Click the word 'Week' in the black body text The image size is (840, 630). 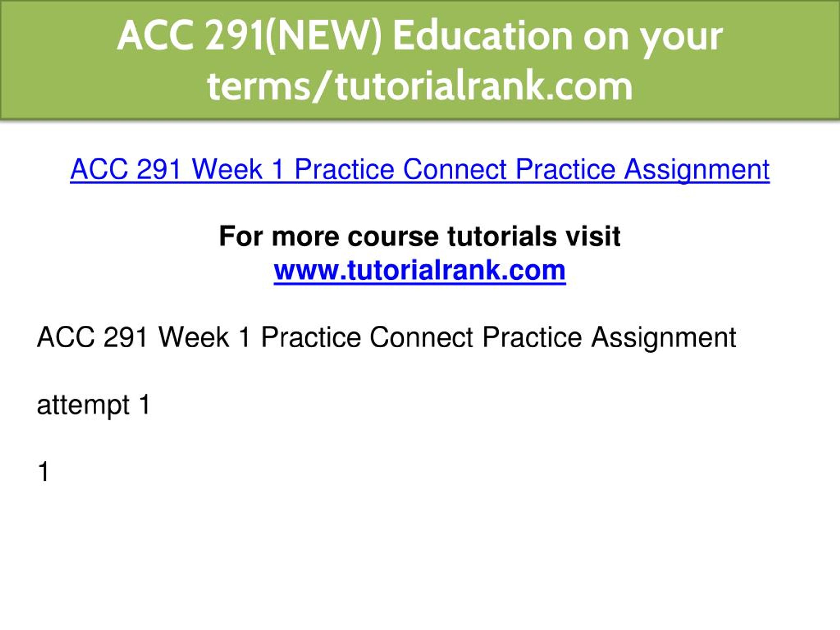pos(194,337)
